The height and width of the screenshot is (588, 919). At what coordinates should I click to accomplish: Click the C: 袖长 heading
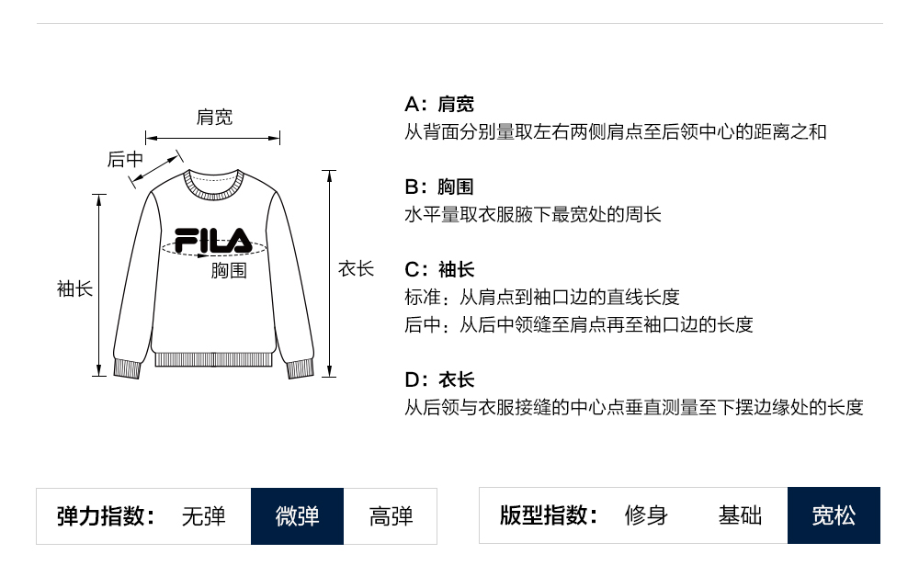coord(439,270)
